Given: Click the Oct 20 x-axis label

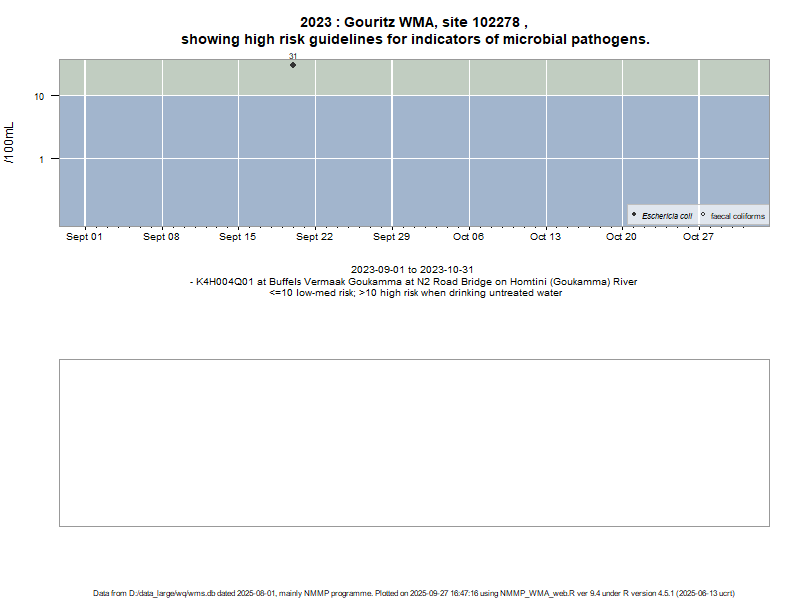Looking at the screenshot, I should 621,237.
